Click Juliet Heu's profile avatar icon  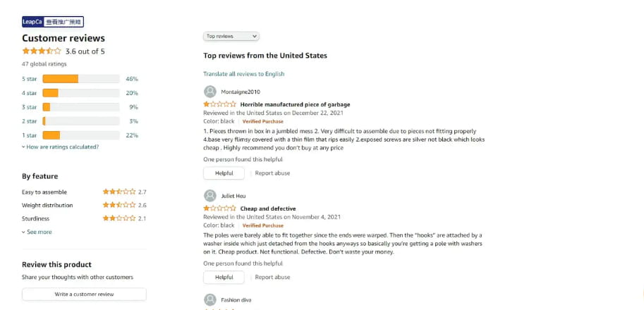[210, 196]
